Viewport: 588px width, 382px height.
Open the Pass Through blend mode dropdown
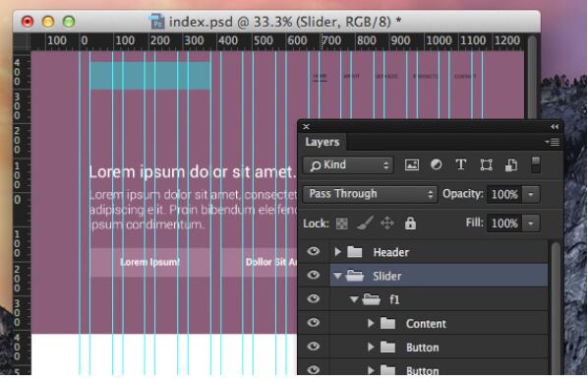[370, 194]
